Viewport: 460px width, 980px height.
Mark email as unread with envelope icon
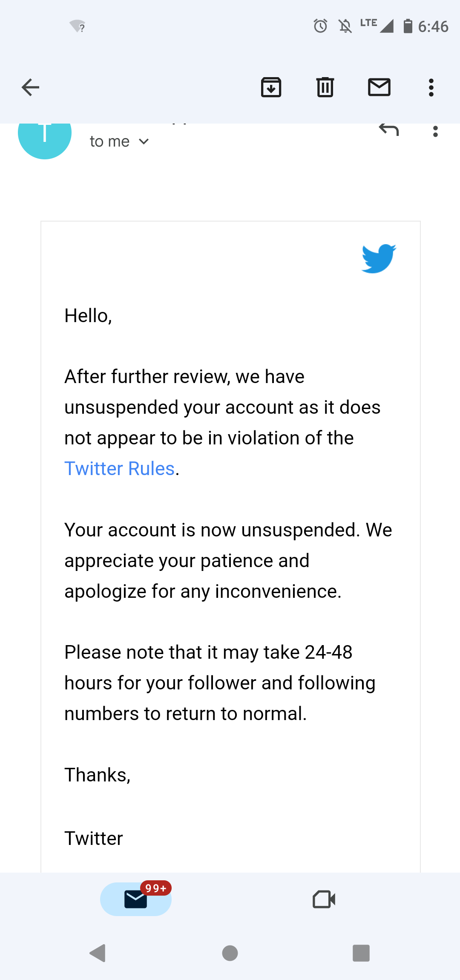click(379, 88)
